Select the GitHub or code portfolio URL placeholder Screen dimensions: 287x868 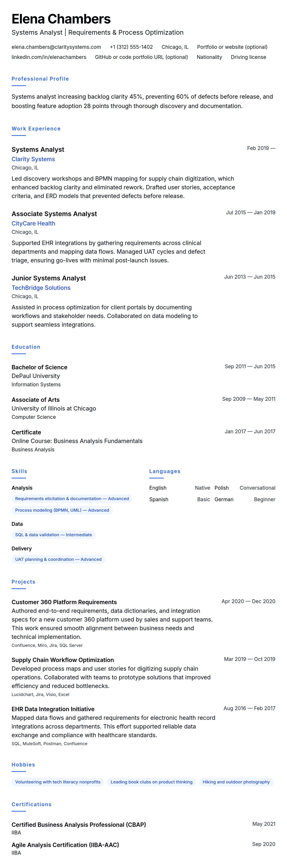(141, 57)
